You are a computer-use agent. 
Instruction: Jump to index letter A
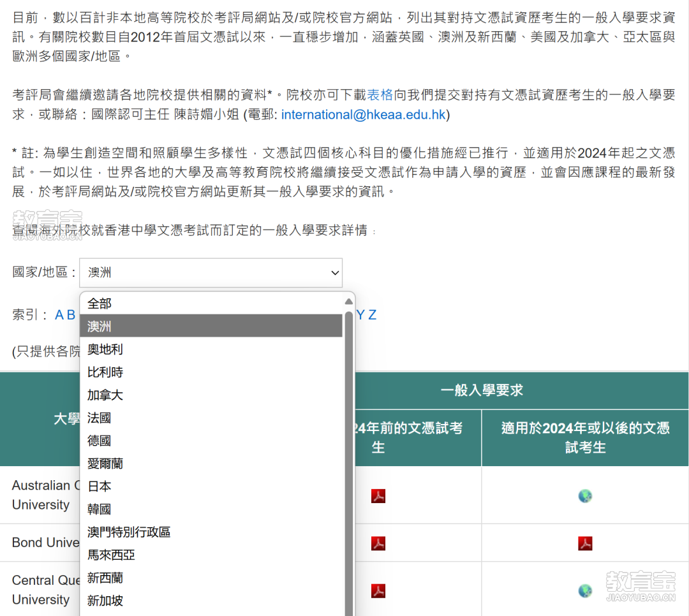pos(59,314)
